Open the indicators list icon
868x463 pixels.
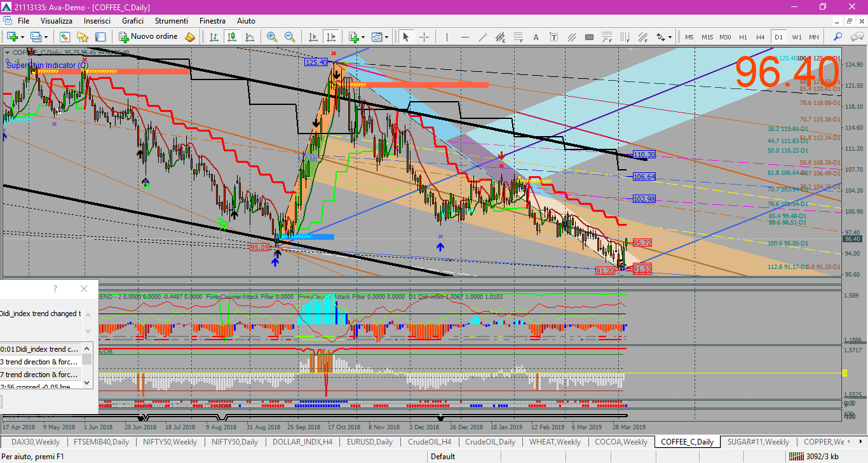[x=353, y=37]
